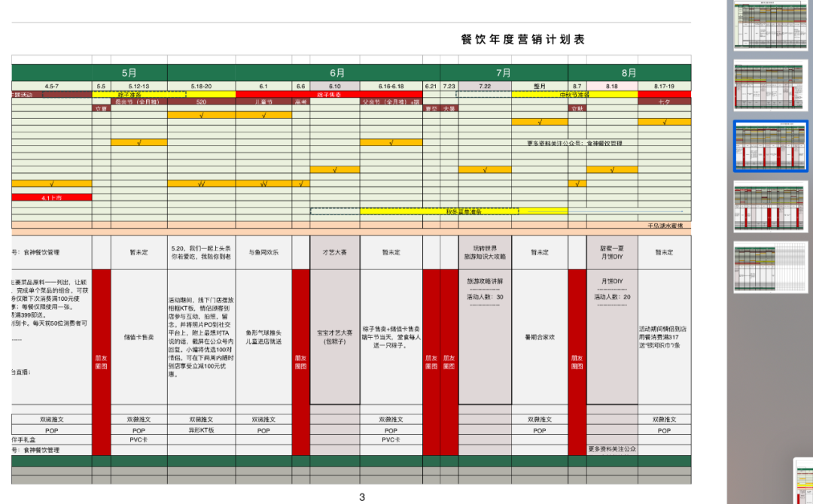Click the 与鱼同欢乐 theme cell
Screen dimensions: 813x504
pyautogui.click(x=263, y=252)
